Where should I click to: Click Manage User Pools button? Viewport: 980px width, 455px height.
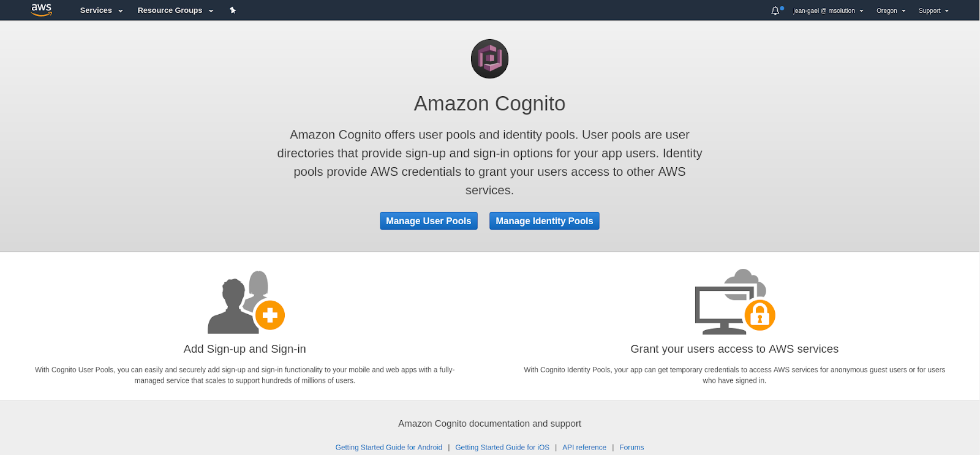(428, 221)
